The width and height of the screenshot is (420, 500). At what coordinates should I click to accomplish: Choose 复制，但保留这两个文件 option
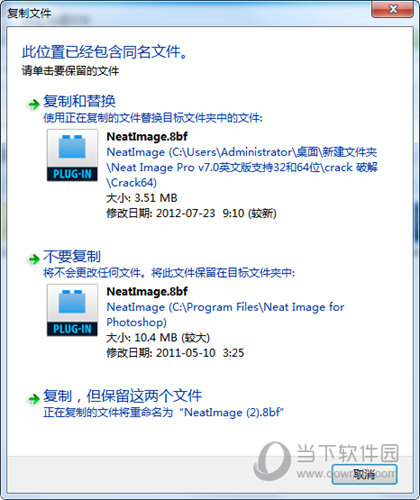pyautogui.click(x=122, y=396)
